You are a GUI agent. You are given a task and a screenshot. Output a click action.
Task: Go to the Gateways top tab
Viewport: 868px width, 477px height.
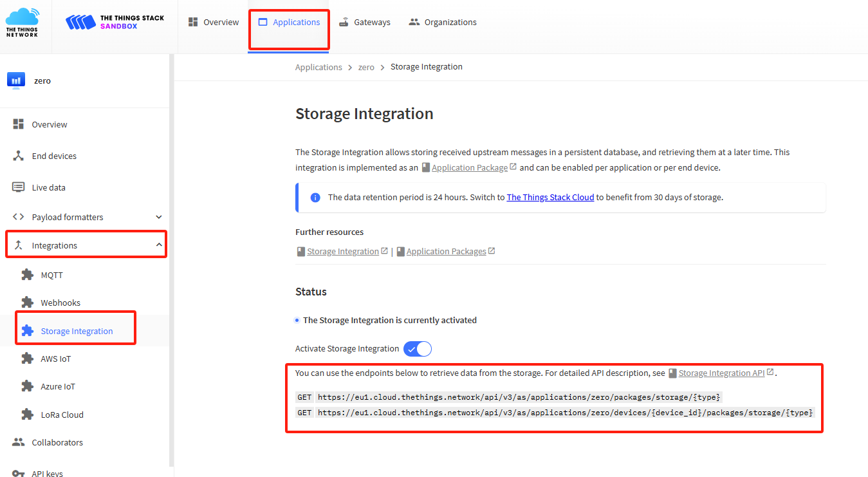pos(365,22)
